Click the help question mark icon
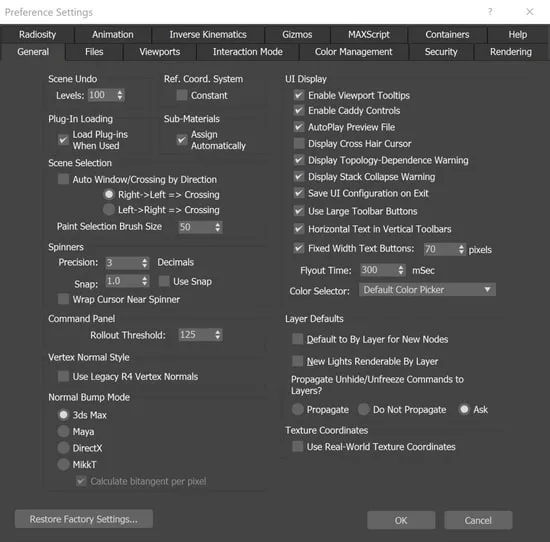This screenshot has height=542, width=550. [490, 12]
